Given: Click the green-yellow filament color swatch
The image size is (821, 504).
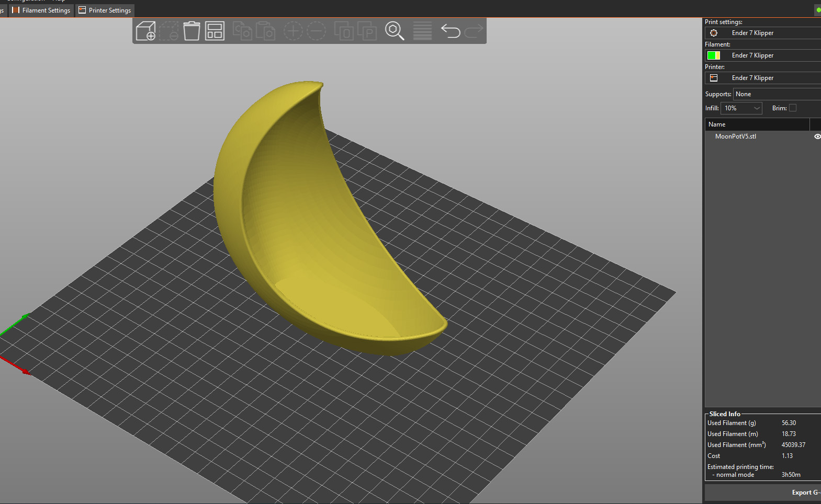Looking at the screenshot, I should point(714,55).
